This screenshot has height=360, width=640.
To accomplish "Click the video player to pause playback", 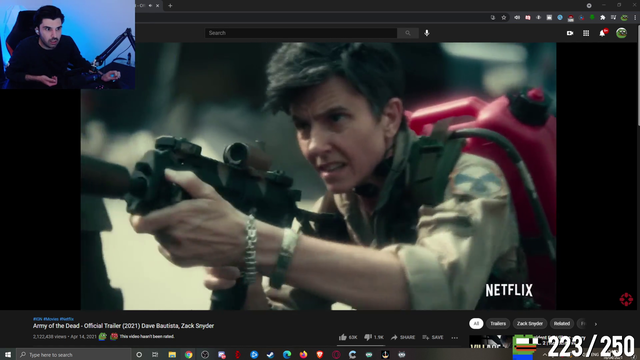I will click(x=318, y=176).
